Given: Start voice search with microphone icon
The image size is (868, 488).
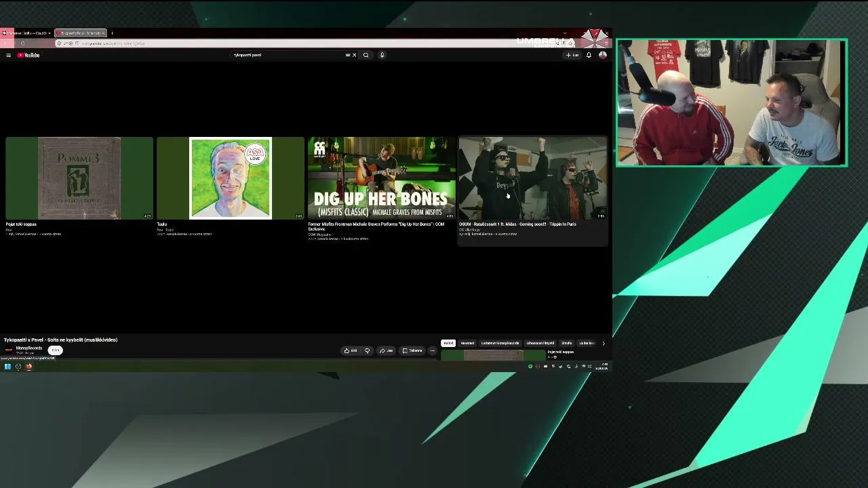Looking at the screenshot, I should (382, 55).
